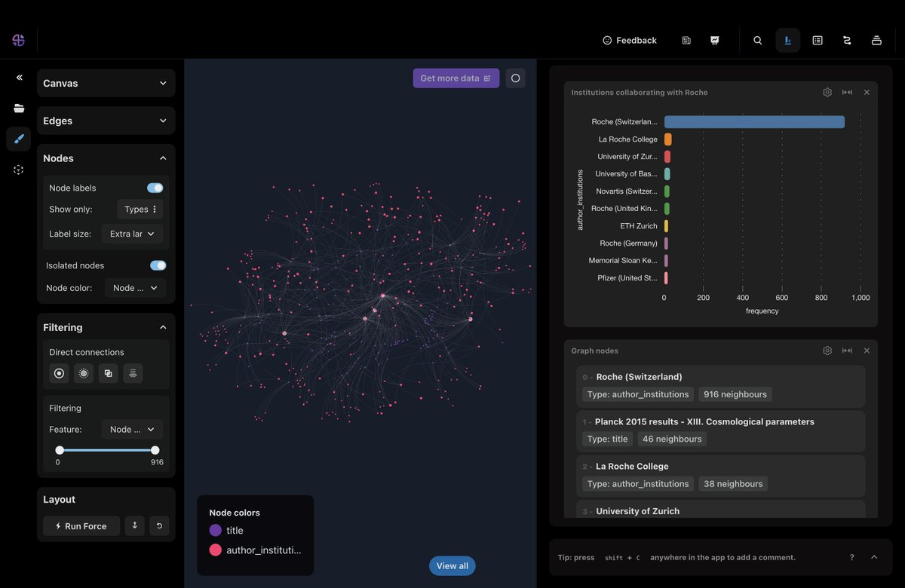The width and height of the screenshot is (905, 588).
Task: Click the newspaper icon next to Feedback
Action: coord(686,40)
